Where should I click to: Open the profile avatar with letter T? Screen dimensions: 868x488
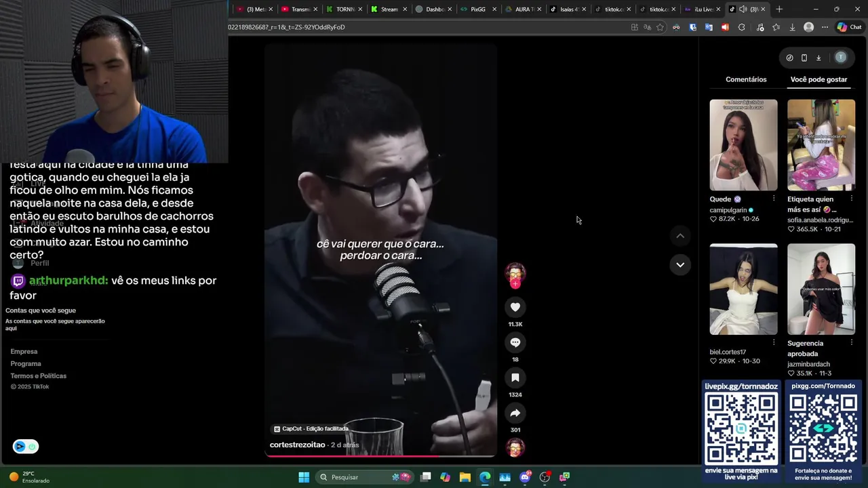[841, 58]
